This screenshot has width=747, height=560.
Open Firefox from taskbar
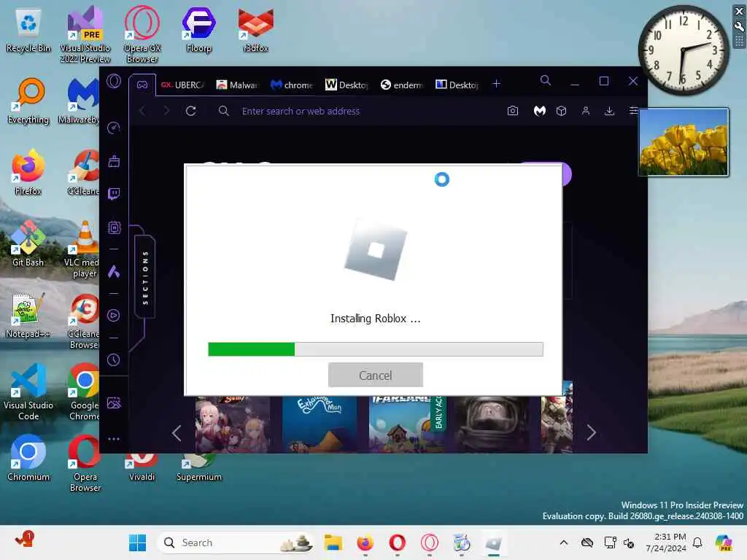(365, 542)
